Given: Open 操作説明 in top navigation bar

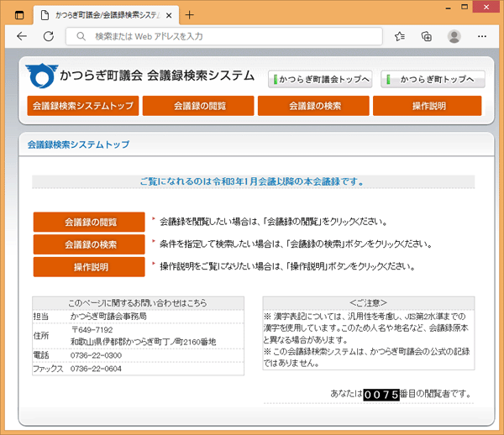Looking at the screenshot, I should pos(428,106).
